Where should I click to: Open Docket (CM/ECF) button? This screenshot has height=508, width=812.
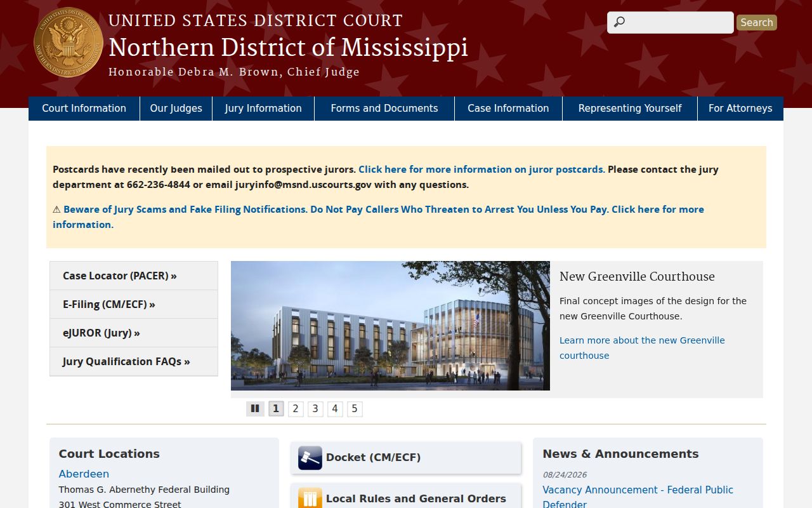406,458
